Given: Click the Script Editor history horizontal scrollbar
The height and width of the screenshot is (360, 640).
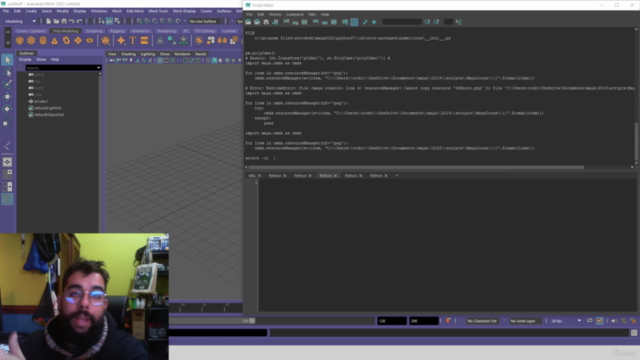Looking at the screenshot, I should pos(416,167).
